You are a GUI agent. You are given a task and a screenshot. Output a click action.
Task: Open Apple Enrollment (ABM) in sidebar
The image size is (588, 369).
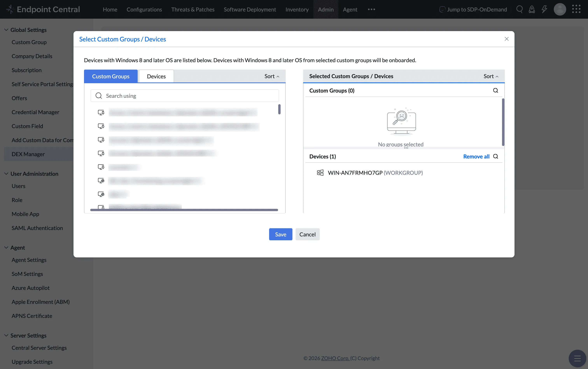tap(40, 302)
